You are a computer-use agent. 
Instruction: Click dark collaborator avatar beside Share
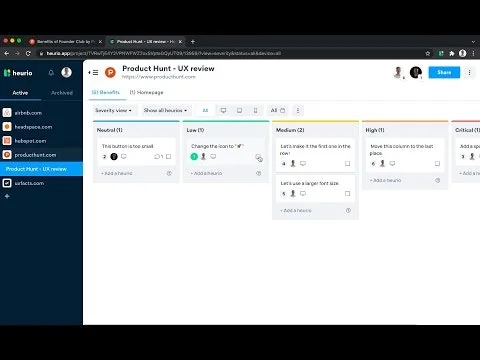click(416, 72)
